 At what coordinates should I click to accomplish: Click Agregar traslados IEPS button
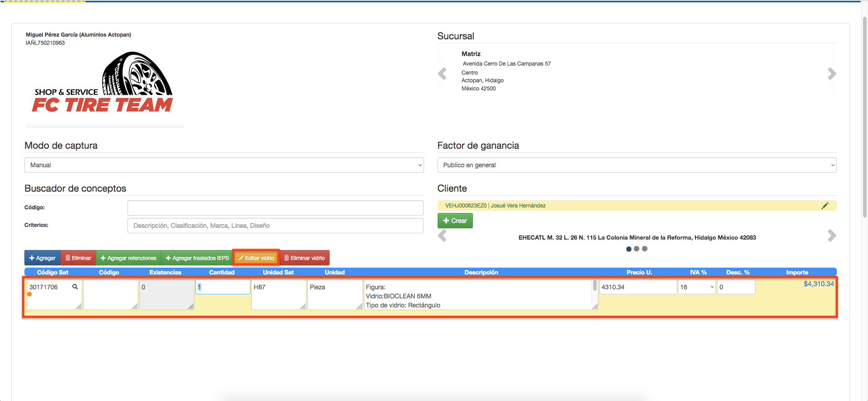click(x=197, y=258)
